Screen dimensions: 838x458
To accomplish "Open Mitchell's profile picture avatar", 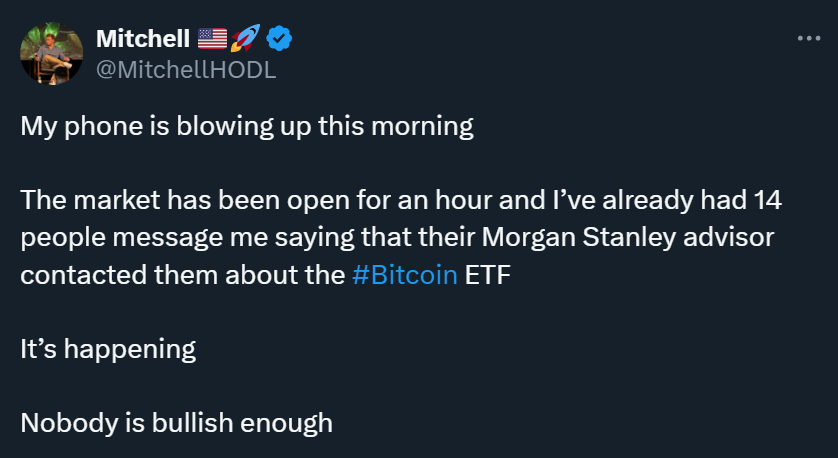I will click(x=50, y=55).
